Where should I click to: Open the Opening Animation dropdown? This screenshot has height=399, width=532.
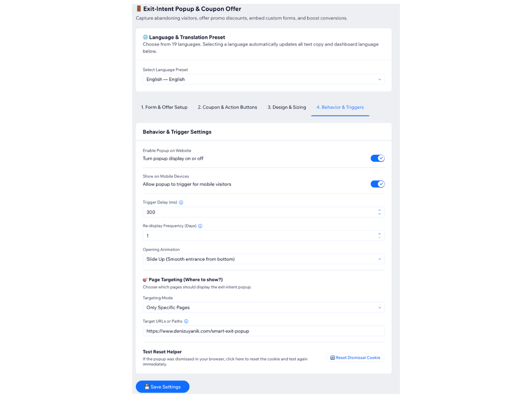[x=263, y=259]
